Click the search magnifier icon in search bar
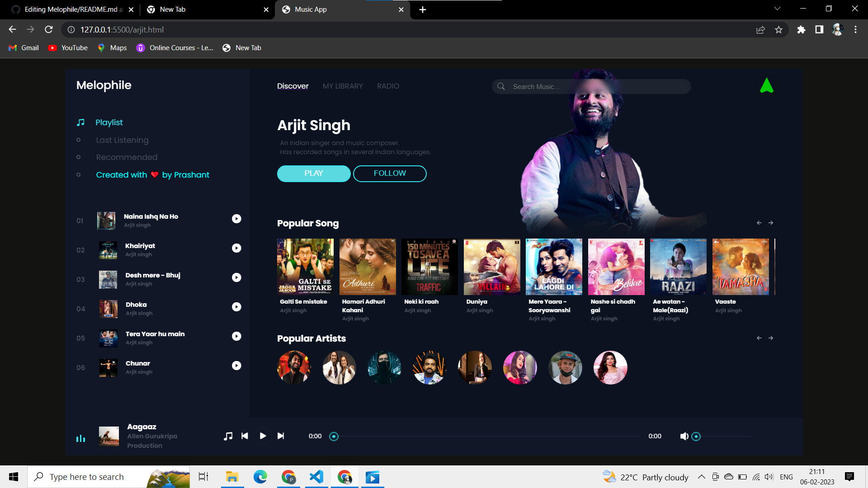Screen dimensions: 868x488 click(x=502, y=86)
